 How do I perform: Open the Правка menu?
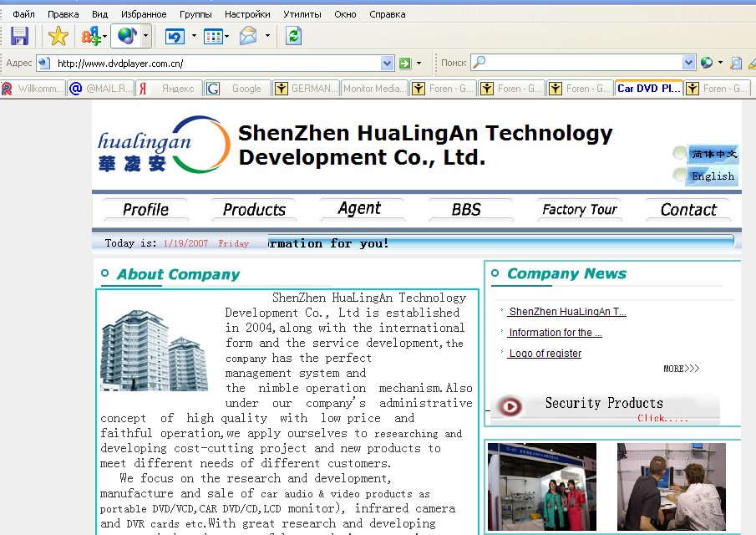click(63, 14)
